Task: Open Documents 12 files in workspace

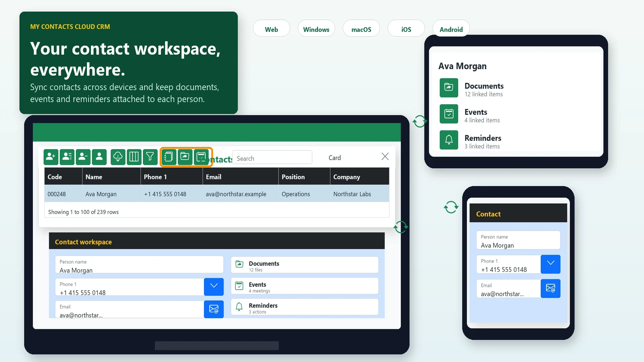Action: click(305, 265)
